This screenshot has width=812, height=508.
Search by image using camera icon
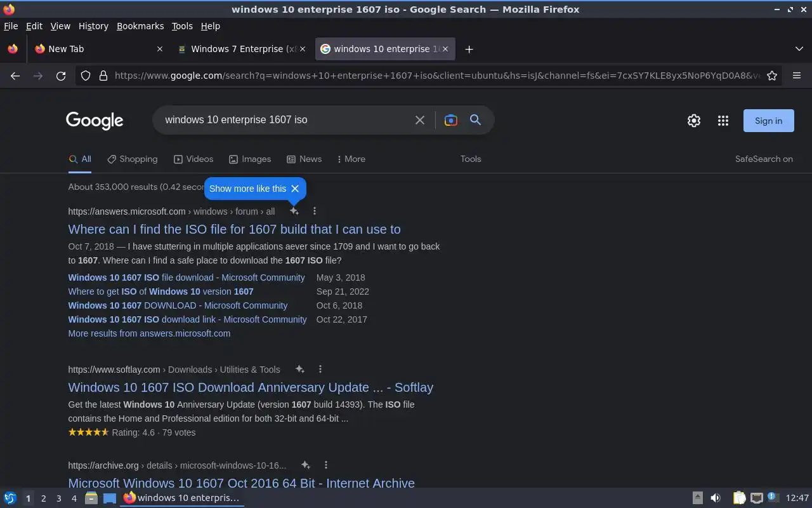[x=451, y=120]
